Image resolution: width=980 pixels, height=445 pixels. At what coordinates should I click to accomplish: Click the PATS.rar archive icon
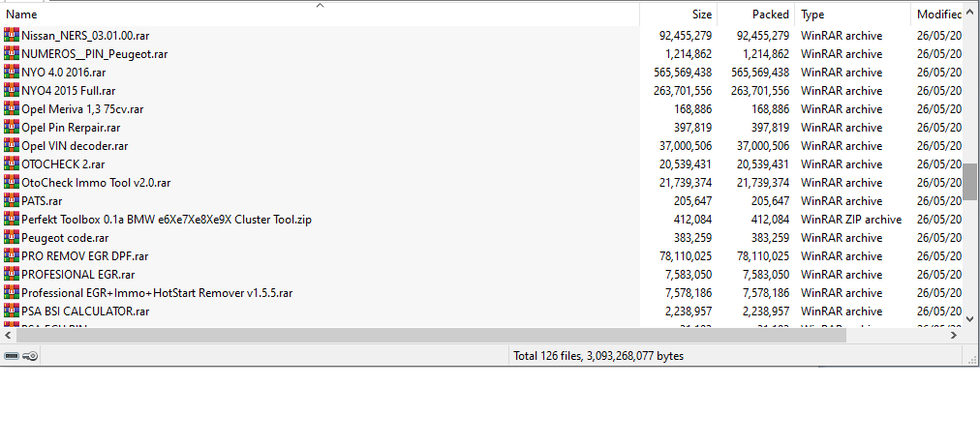(12, 201)
